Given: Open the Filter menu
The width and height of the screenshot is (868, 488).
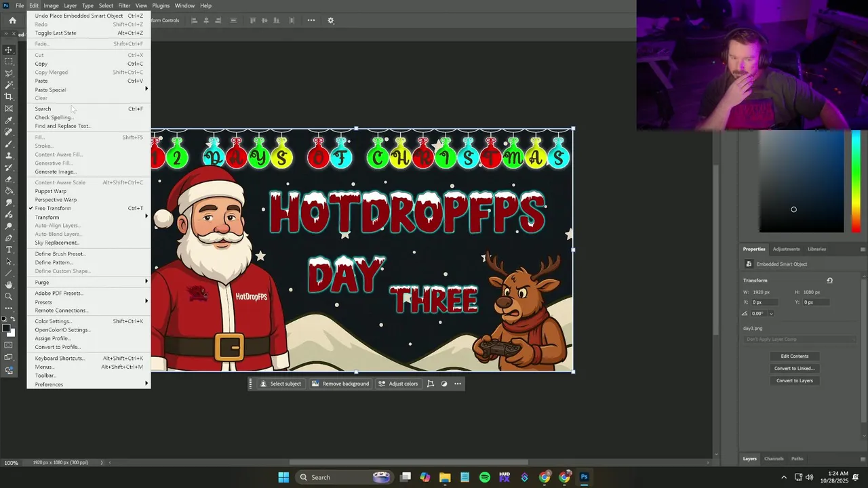Looking at the screenshot, I should tap(124, 5).
